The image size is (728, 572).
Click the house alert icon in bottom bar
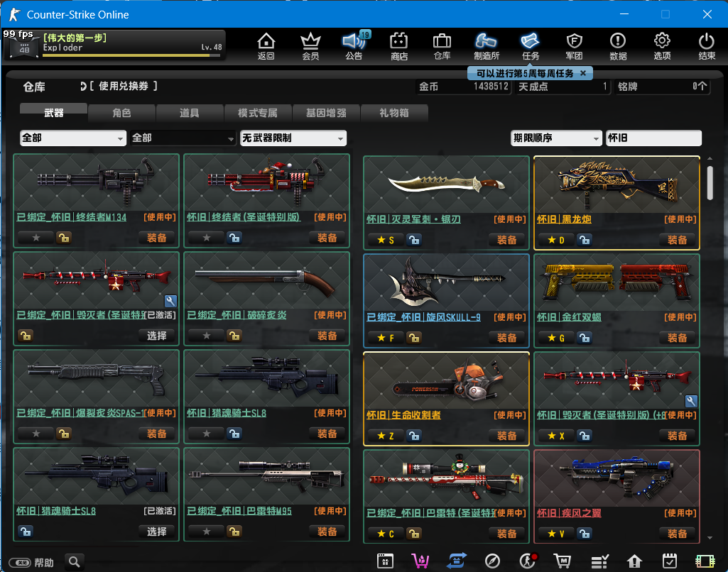634,561
